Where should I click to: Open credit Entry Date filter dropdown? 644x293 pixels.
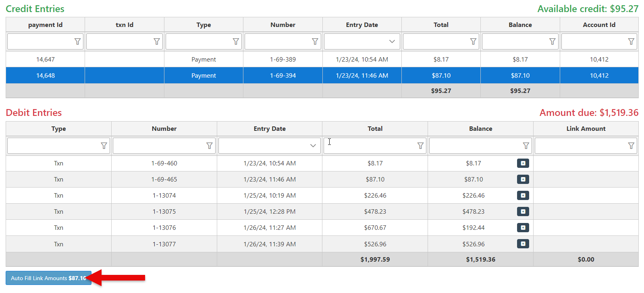(392, 41)
